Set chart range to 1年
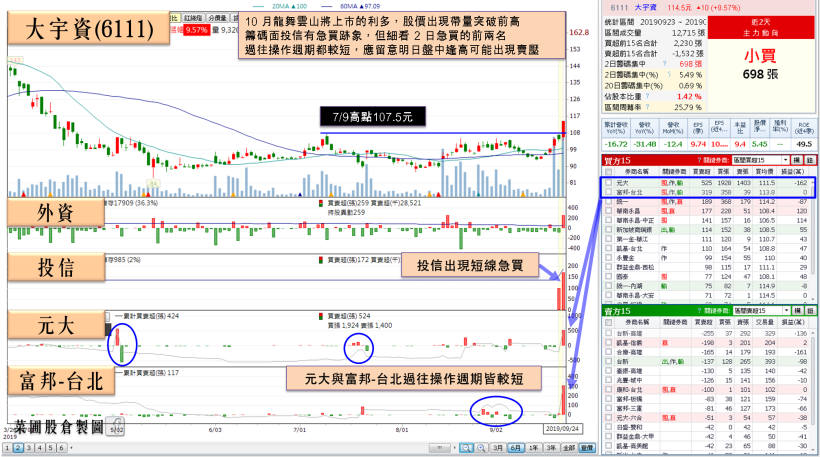 click(x=533, y=448)
